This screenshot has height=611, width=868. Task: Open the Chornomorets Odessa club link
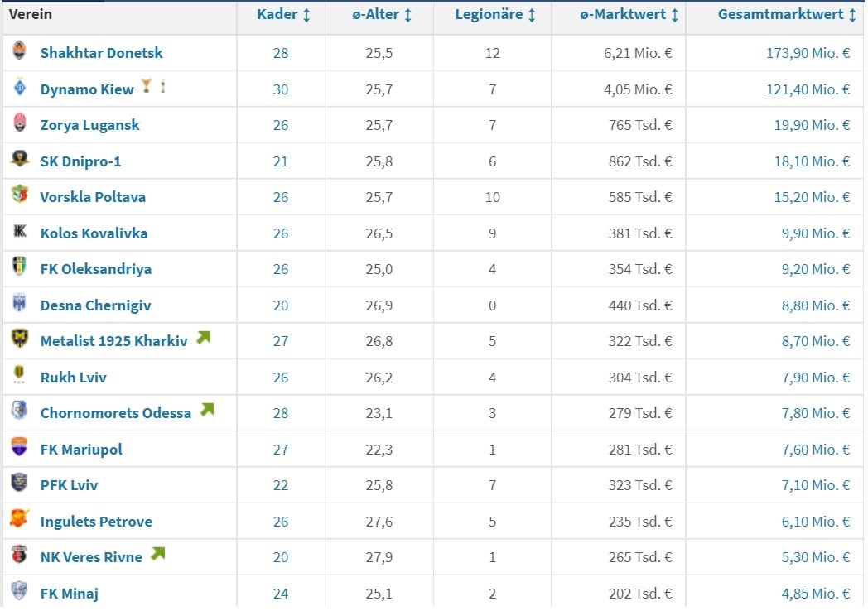(x=115, y=413)
